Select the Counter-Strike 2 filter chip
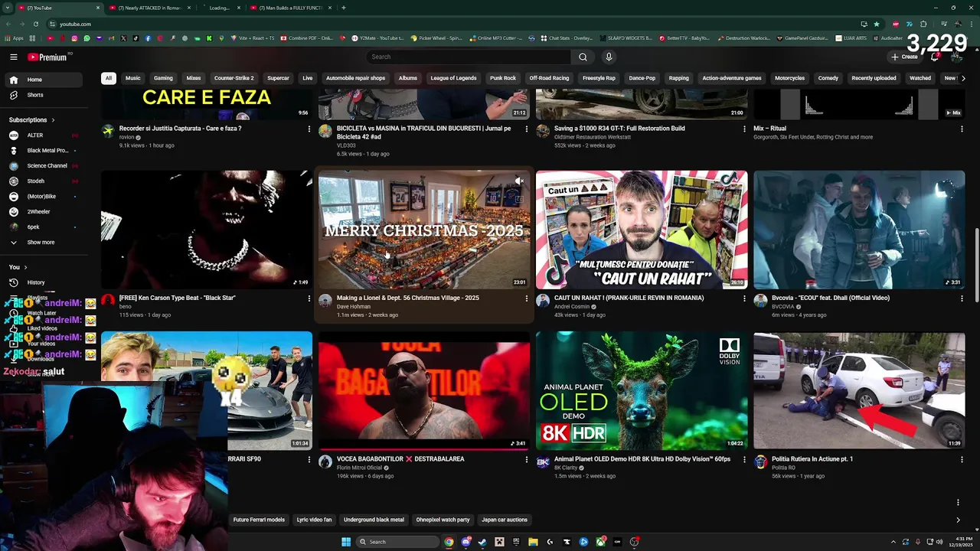Image resolution: width=980 pixels, height=551 pixels. [234, 78]
